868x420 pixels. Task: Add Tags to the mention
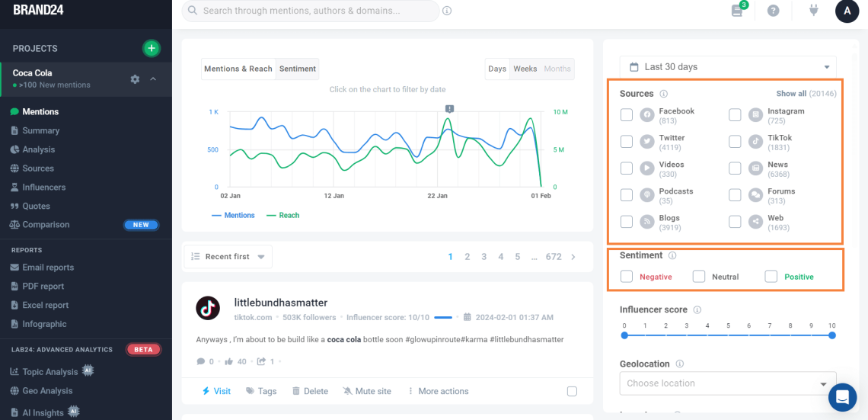[261, 391]
